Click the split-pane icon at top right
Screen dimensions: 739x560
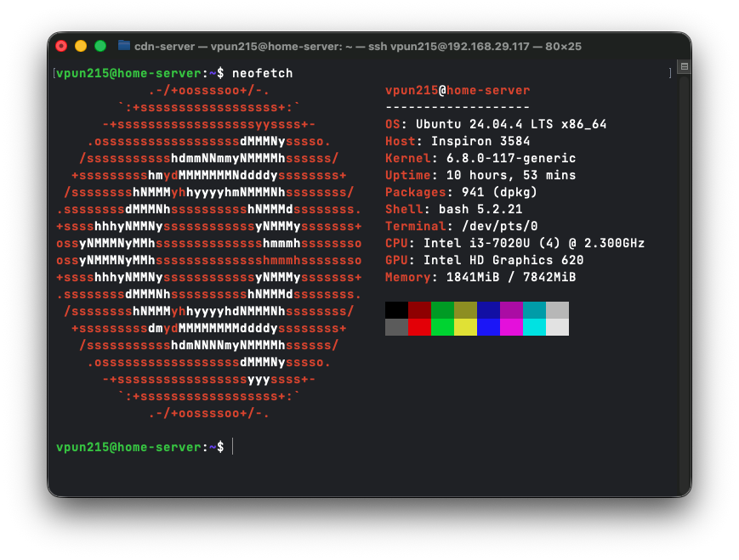point(685,66)
